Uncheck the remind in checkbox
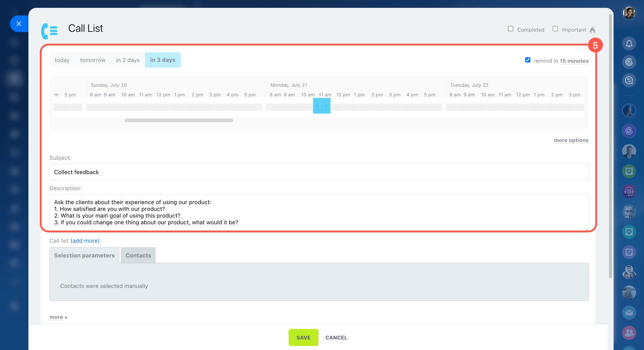This screenshot has width=644, height=350. tap(527, 60)
